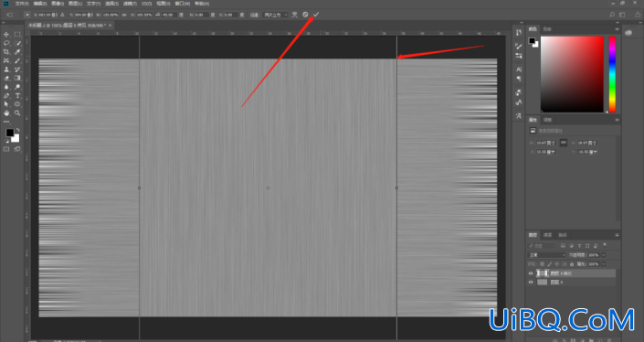644x342 pixels.
Task: Select the Ellipse shape tool
Action: click(x=17, y=104)
